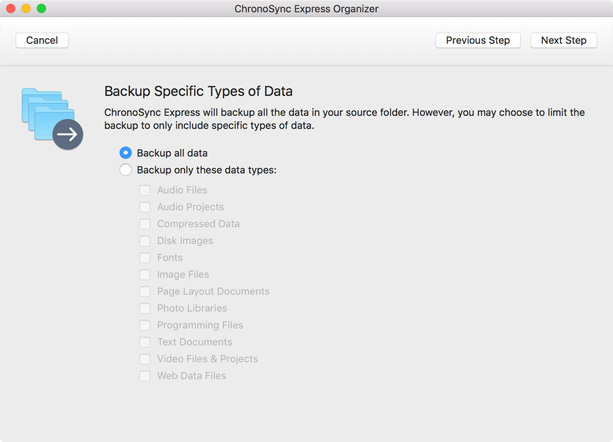Cancel the organizer wizard

[42, 40]
